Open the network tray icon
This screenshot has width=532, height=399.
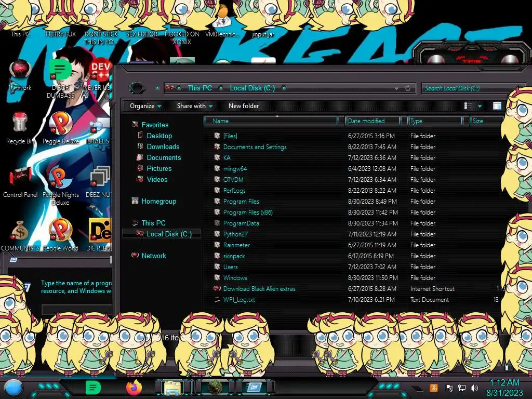pos(462,388)
